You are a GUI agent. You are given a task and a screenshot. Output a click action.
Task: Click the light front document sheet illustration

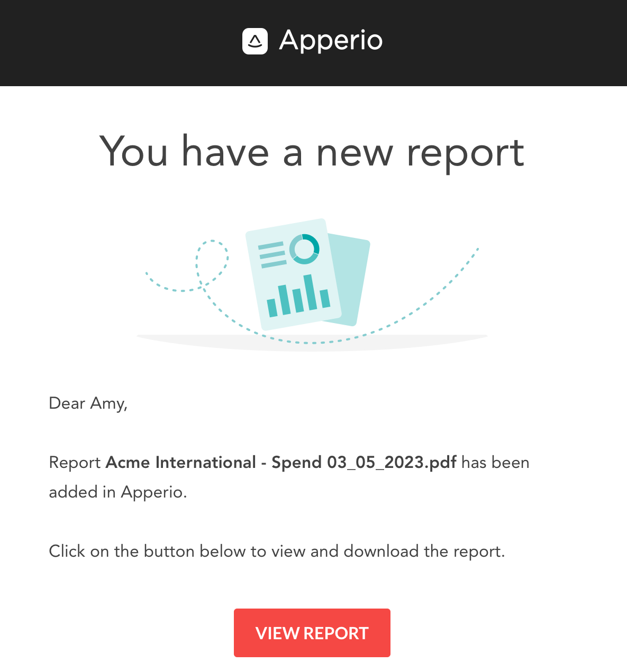[294, 275]
